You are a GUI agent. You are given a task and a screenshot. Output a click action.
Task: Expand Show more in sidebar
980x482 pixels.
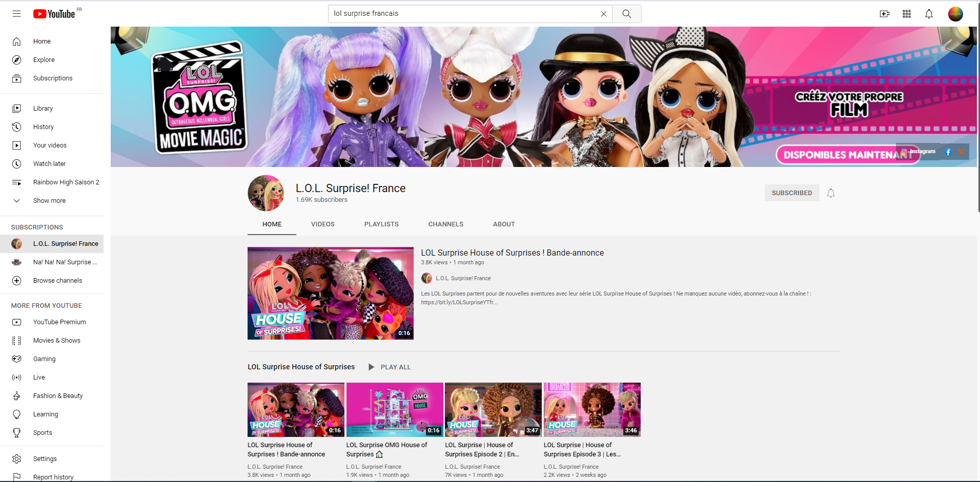click(x=52, y=201)
